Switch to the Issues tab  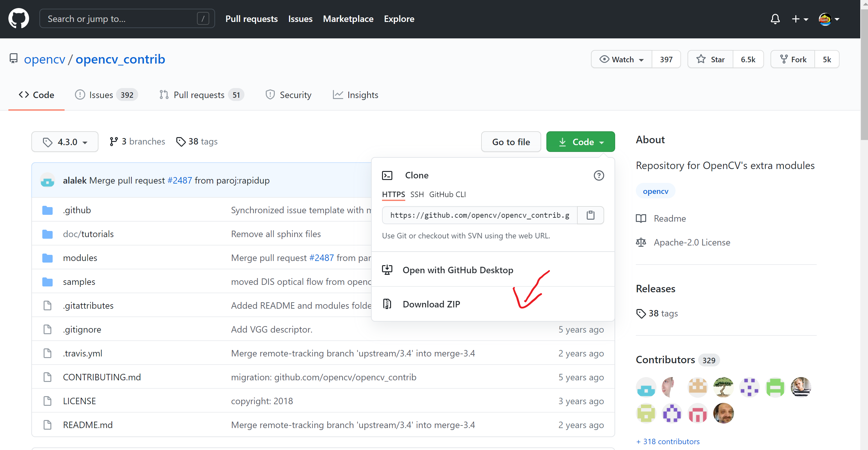(106, 95)
